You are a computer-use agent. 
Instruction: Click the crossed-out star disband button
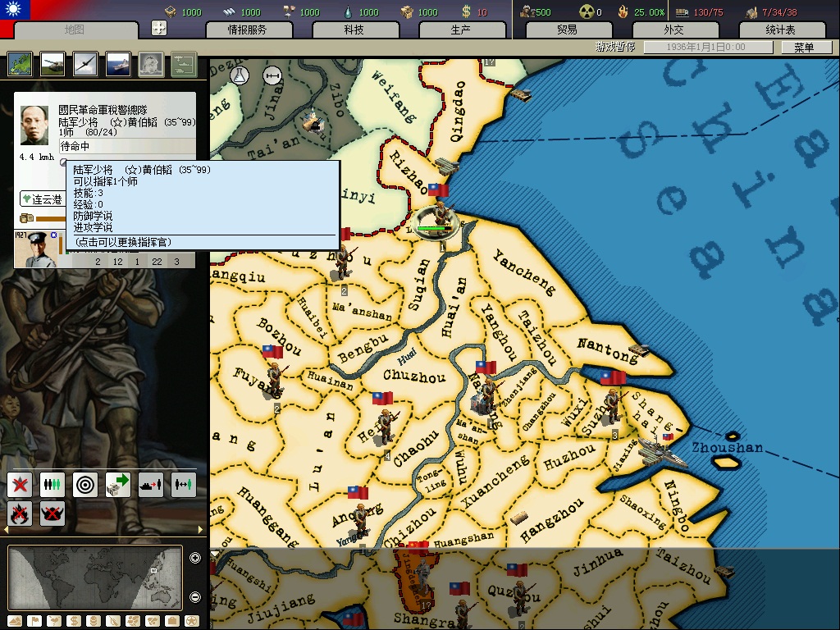[20, 485]
